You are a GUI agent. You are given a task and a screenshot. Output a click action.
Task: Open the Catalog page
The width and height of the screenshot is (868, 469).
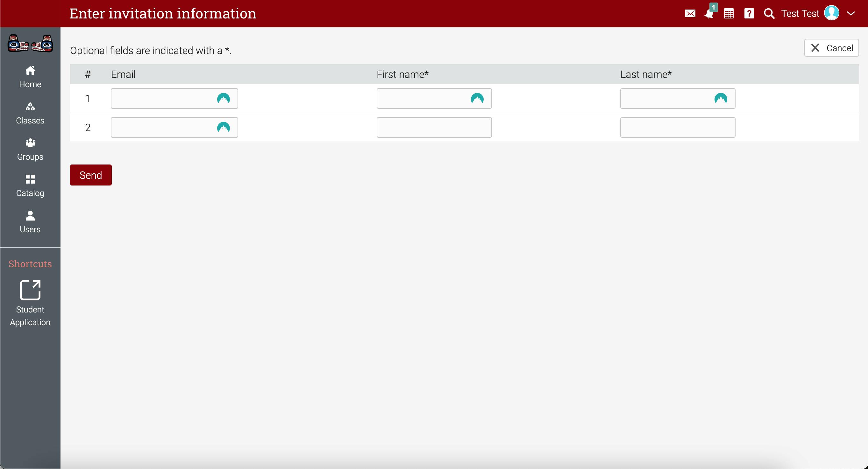pos(30,185)
